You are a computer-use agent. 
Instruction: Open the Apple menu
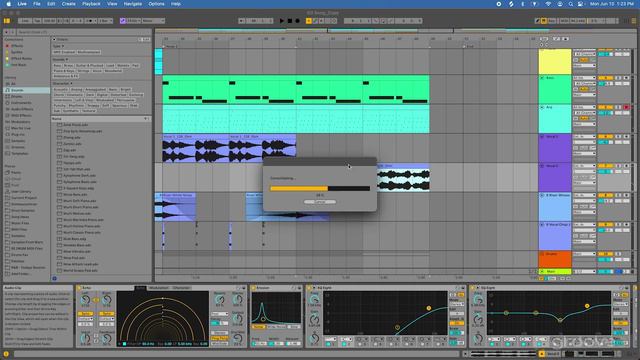(x=8, y=4)
